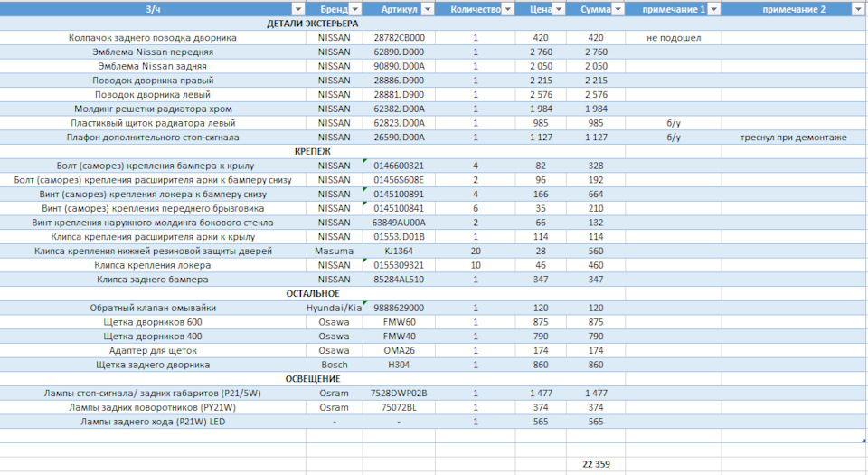Viewport: 868px width, 475px height.
Task: Click the Hyundai/Kia brand cell
Action: pos(334,308)
